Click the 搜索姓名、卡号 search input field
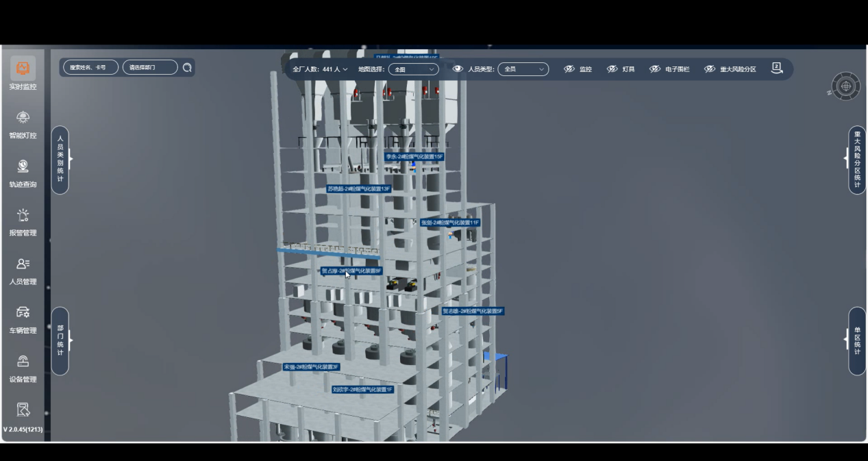The height and width of the screenshot is (461, 868). click(90, 67)
